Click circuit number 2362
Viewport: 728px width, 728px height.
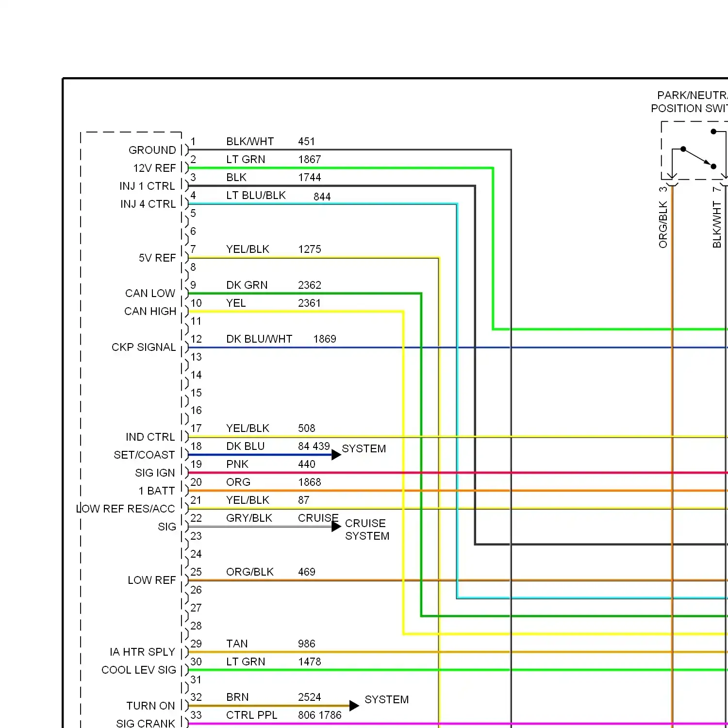click(310, 285)
